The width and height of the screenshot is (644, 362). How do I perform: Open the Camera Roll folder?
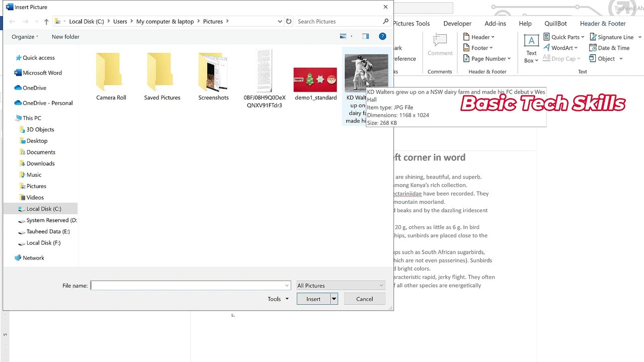tap(111, 76)
